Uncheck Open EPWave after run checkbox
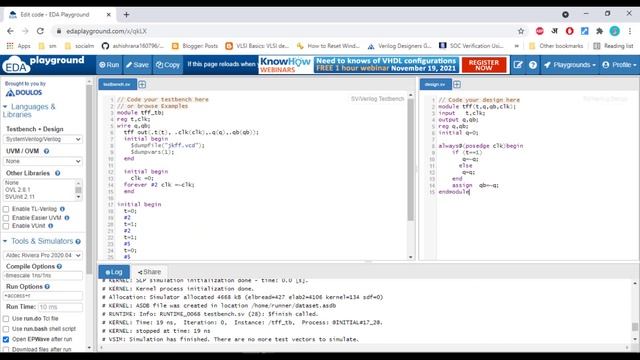This screenshot has width=640, height=360. point(6,340)
